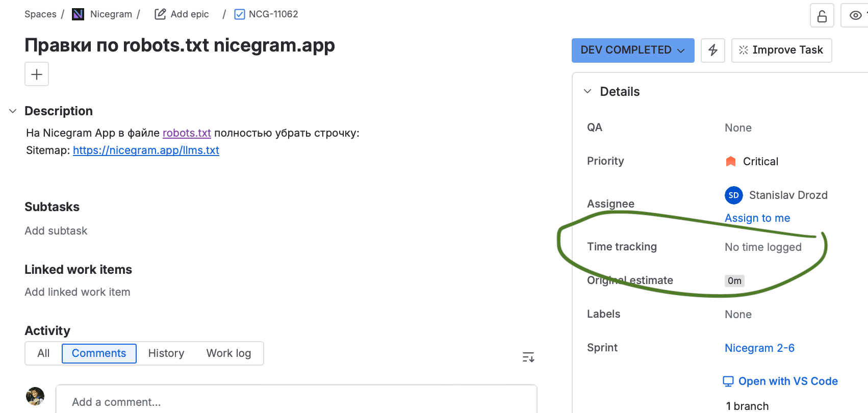This screenshot has height=413, width=868.
Task: Collapse the Details panel chevron
Action: coord(588,91)
